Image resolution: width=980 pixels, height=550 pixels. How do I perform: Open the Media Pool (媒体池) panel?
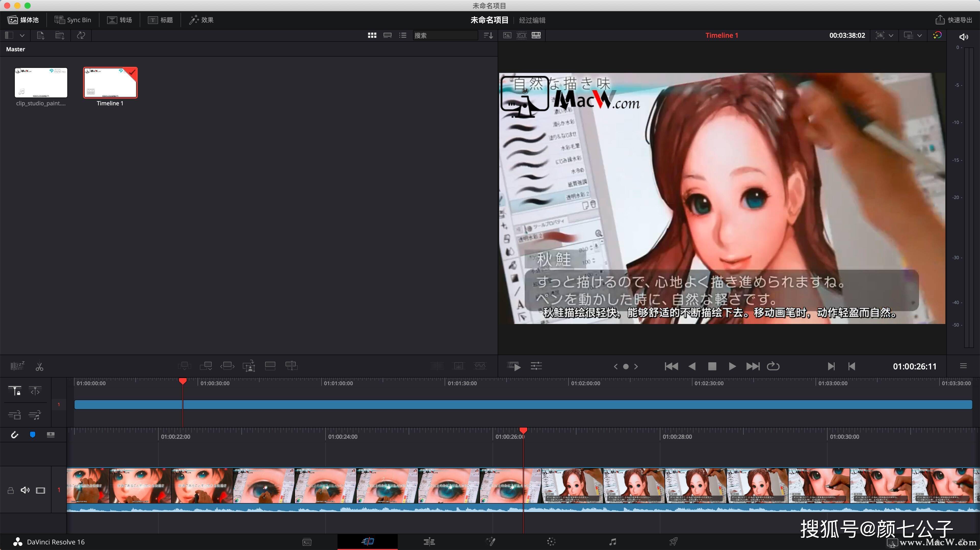[23, 20]
